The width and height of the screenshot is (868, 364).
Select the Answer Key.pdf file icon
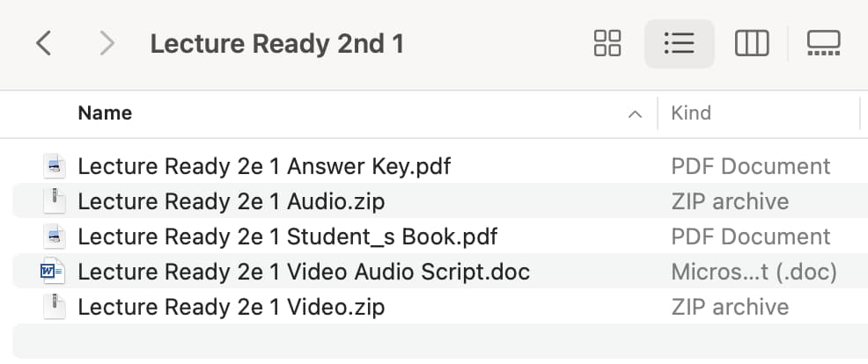[55, 166]
